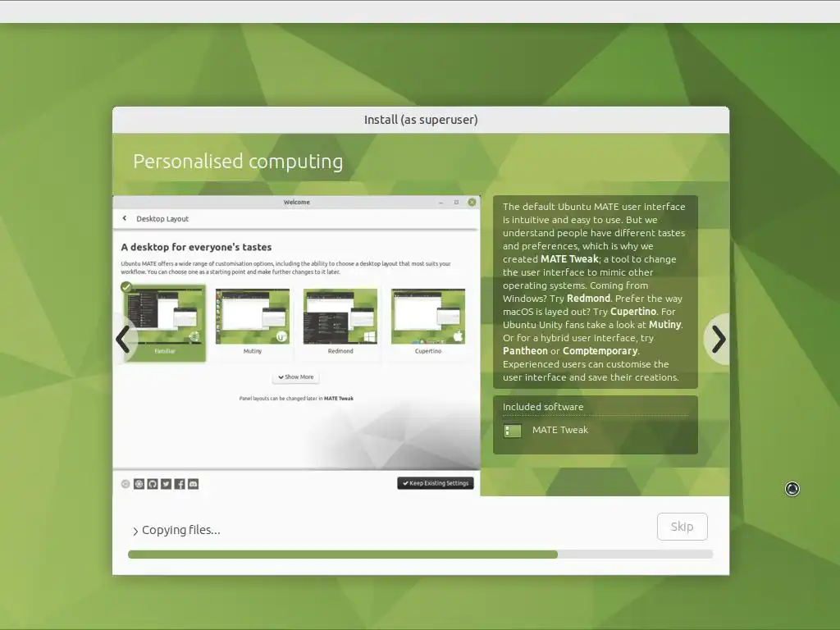Expand Show More layouts
This screenshot has height=630, width=840.
295,377
